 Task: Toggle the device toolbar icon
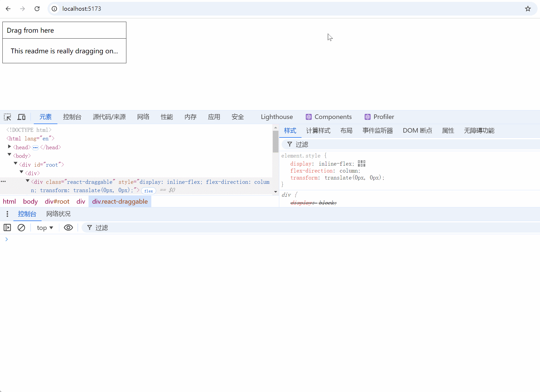[x=21, y=117]
